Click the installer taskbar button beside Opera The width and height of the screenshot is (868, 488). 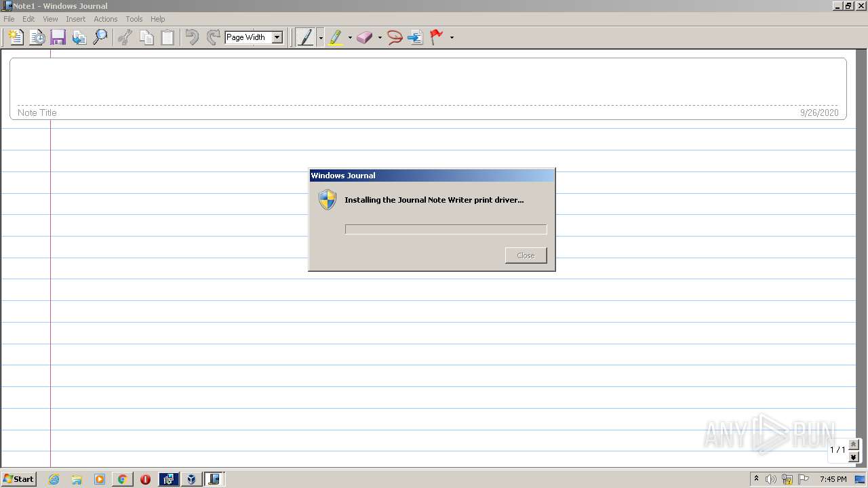click(x=168, y=479)
